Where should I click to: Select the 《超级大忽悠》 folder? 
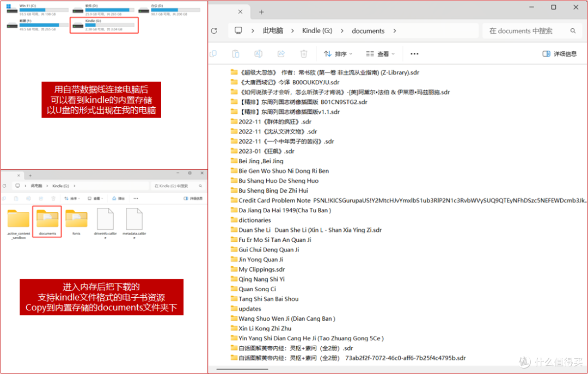pos(324,72)
